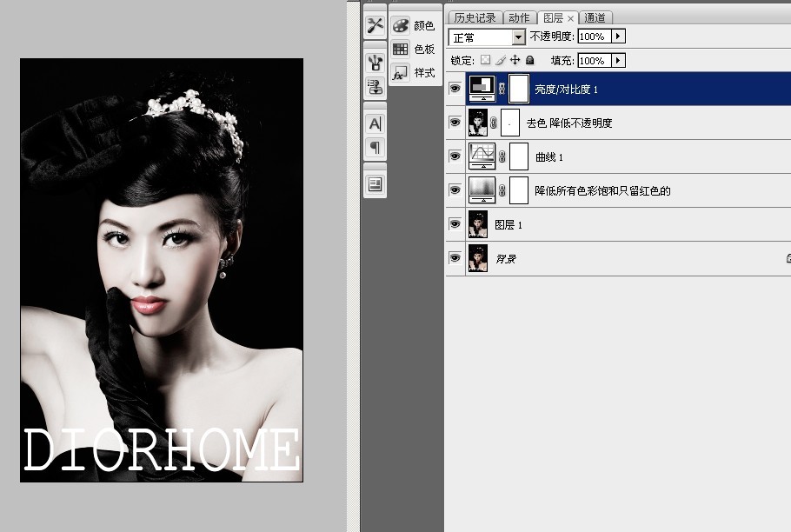
Task: Switch to the 通道 tab
Action: click(595, 18)
